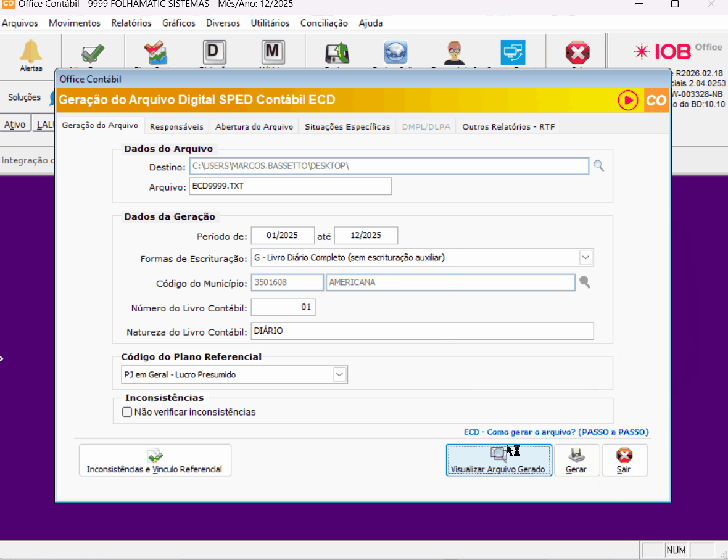Click the play video icon in header
This screenshot has width=728, height=560.
click(x=628, y=100)
